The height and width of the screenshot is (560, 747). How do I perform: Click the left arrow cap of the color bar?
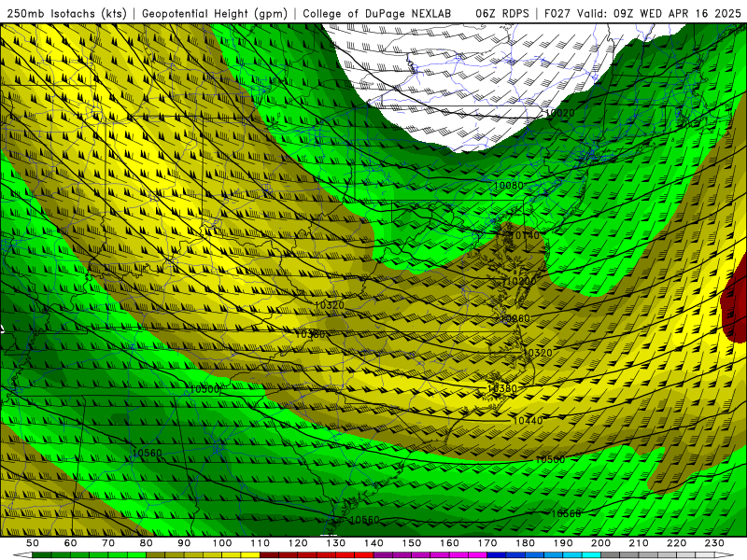click(x=22, y=555)
